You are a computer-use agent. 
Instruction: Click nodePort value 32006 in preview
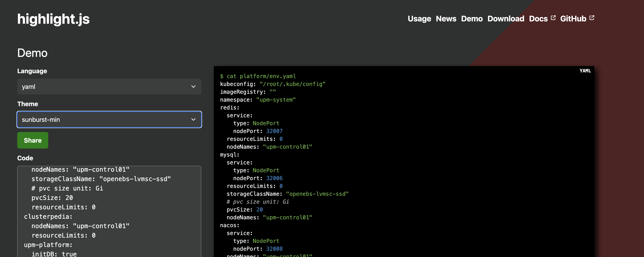pyautogui.click(x=274, y=178)
